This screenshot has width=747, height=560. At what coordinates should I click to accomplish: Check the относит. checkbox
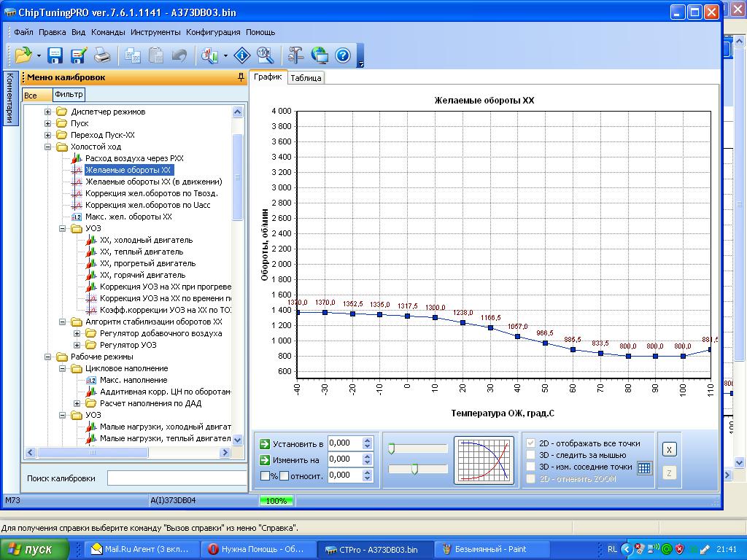pyautogui.click(x=285, y=475)
